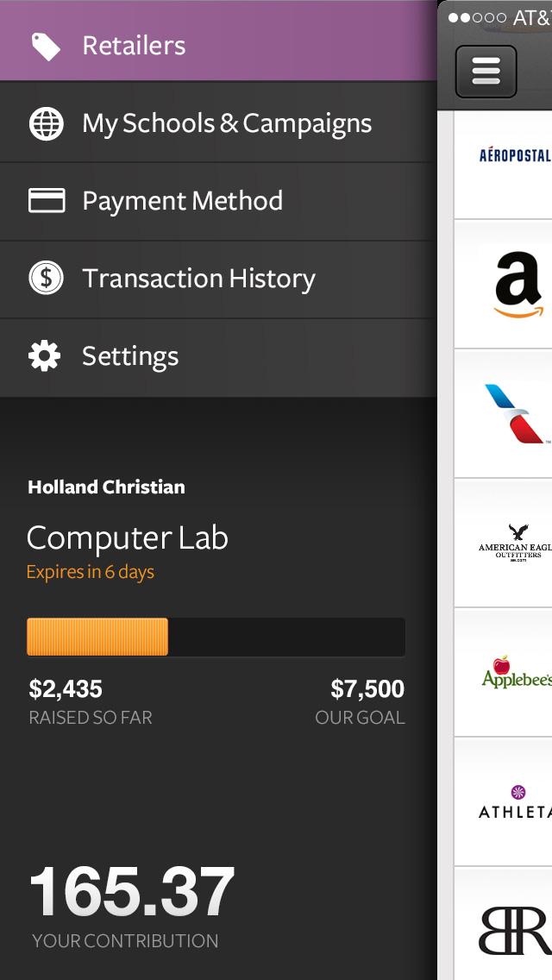The width and height of the screenshot is (552, 980).
Task: Click the globe icon for Schools
Action: [x=46, y=123]
